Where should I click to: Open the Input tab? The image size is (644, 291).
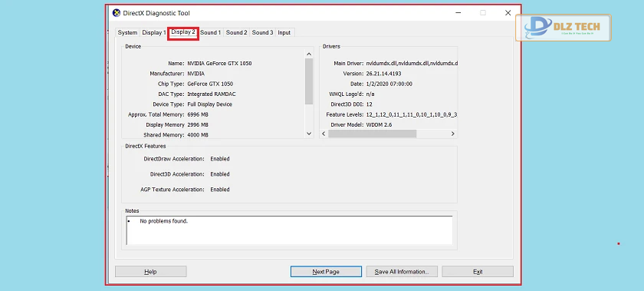coord(284,32)
